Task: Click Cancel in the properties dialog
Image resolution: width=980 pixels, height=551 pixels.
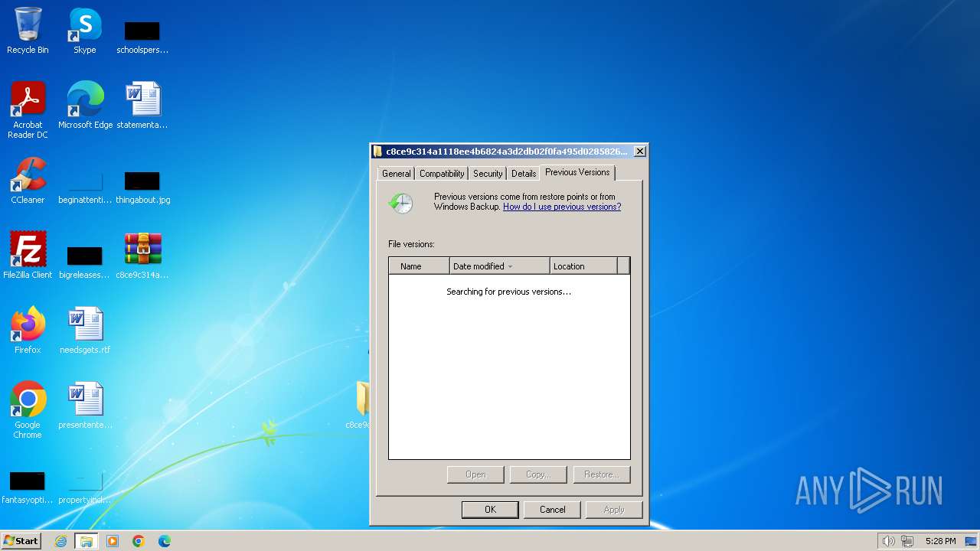Action: coord(552,510)
